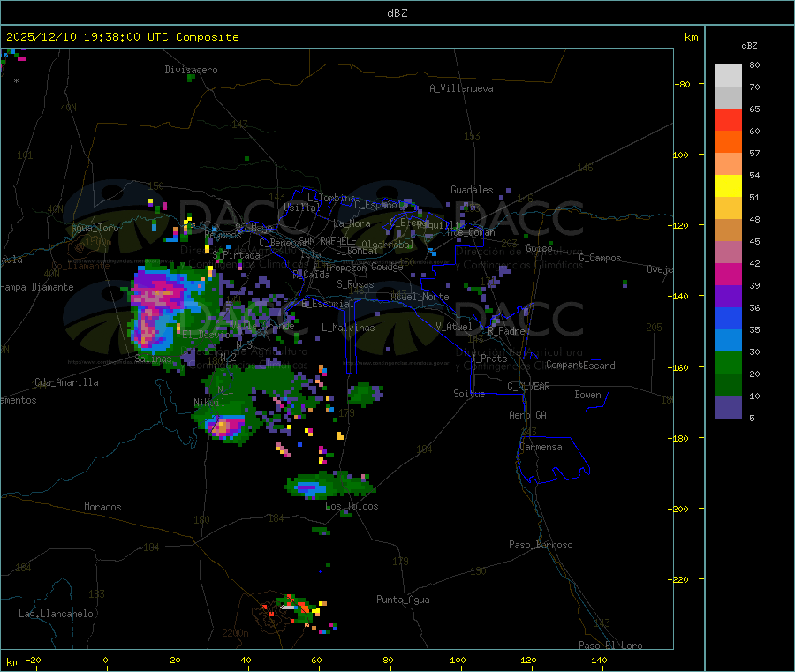Click the G_ALVEAR label
Screen dimensions: 795x672
(x=528, y=387)
